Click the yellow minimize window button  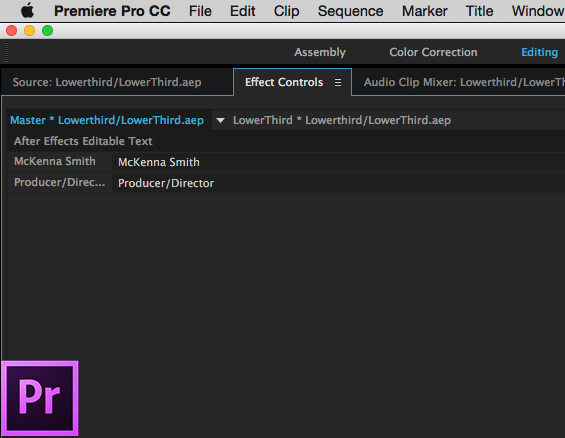30,31
